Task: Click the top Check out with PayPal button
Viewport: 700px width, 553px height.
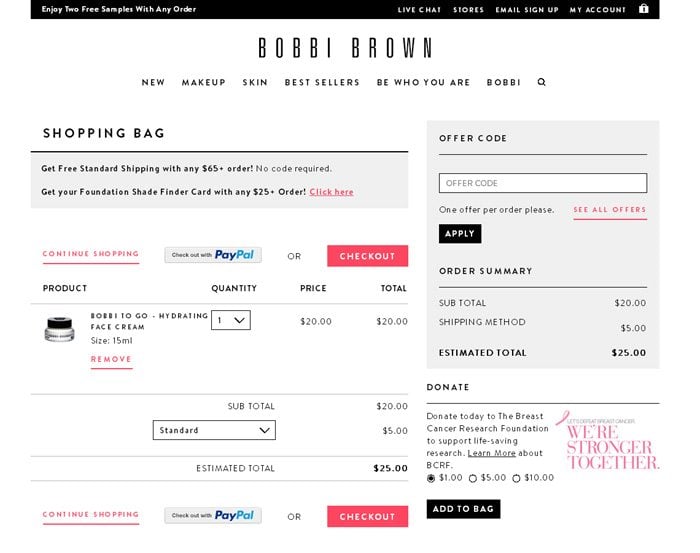Action: (213, 255)
